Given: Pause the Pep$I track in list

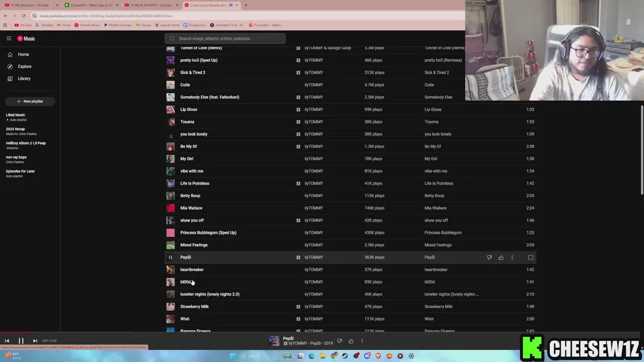Looking at the screenshot, I should click(x=171, y=257).
